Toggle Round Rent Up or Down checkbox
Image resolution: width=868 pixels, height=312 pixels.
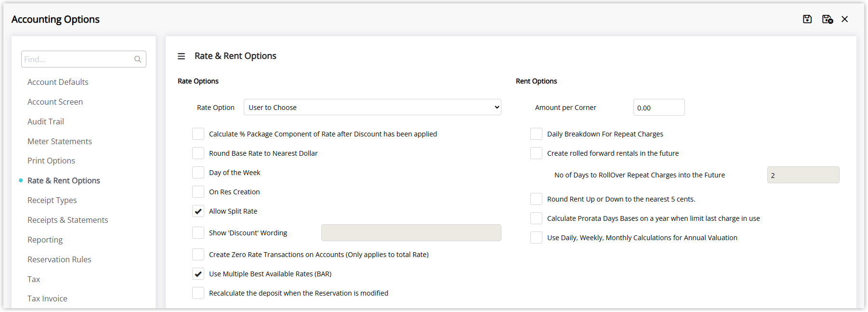click(x=536, y=199)
